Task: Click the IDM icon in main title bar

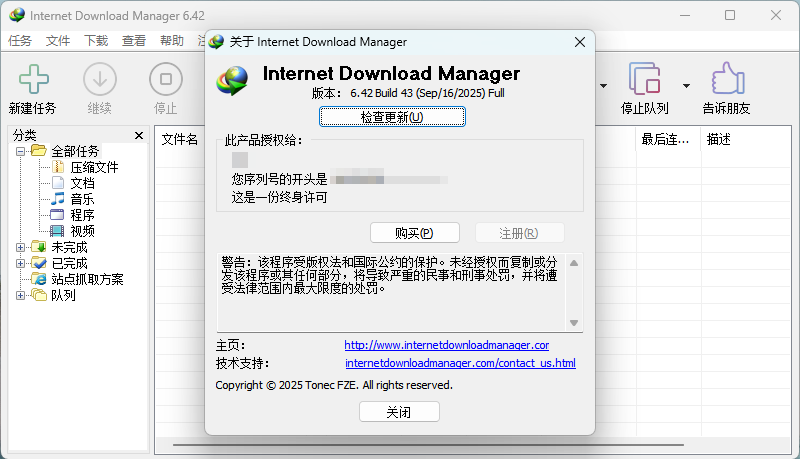Action: point(17,15)
